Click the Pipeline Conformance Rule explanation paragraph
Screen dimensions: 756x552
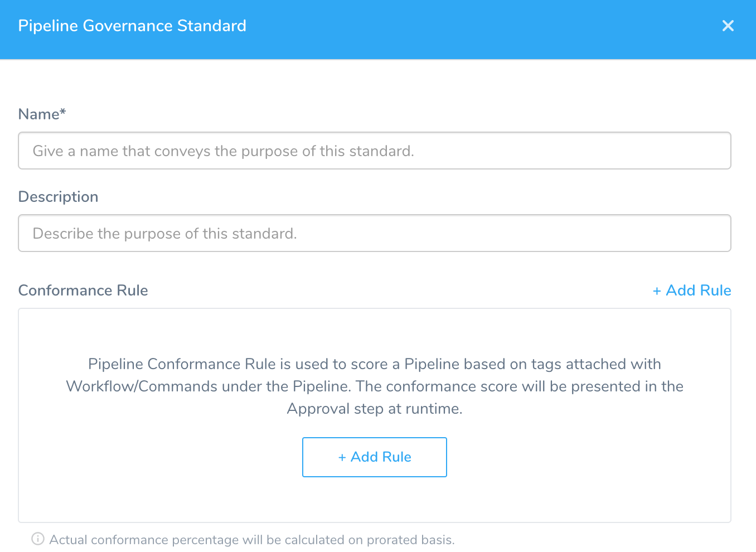point(375,386)
